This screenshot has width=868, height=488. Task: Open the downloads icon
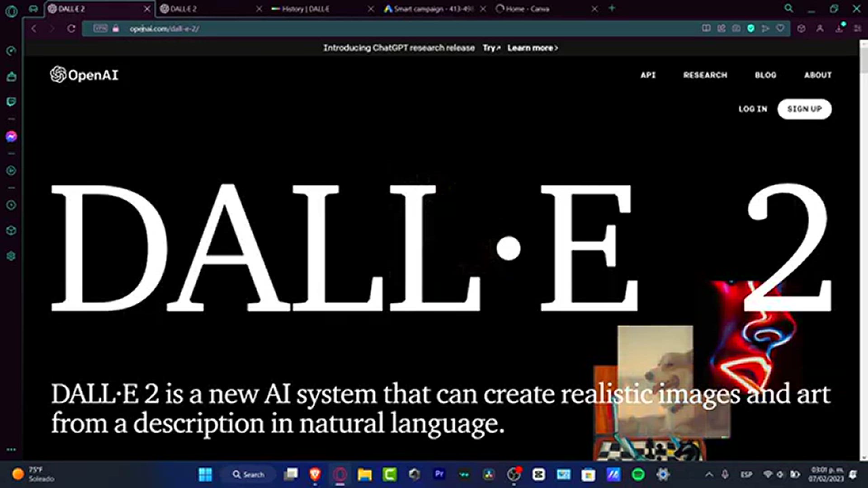(x=839, y=28)
